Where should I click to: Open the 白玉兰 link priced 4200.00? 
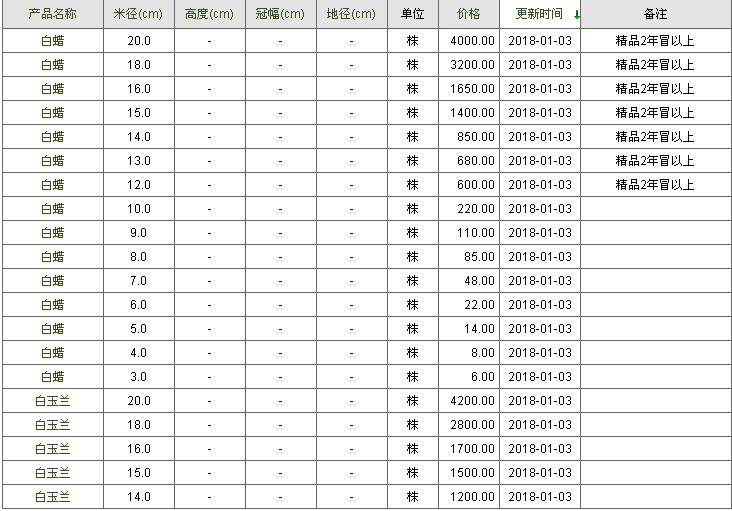[x=52, y=401]
